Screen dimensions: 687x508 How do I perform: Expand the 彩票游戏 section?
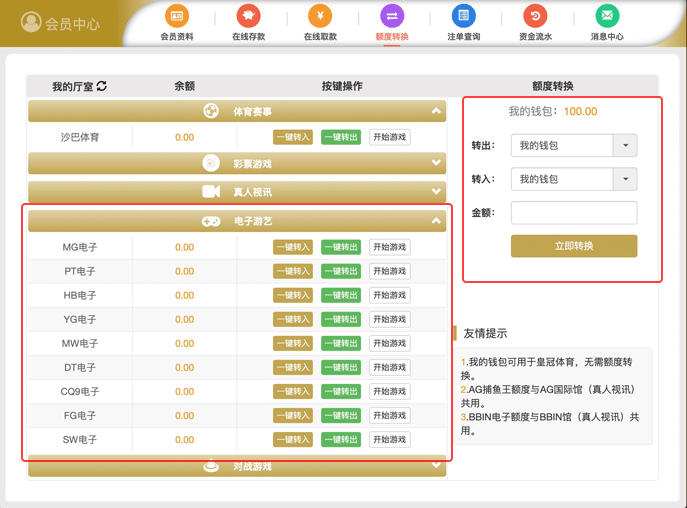coord(436,163)
